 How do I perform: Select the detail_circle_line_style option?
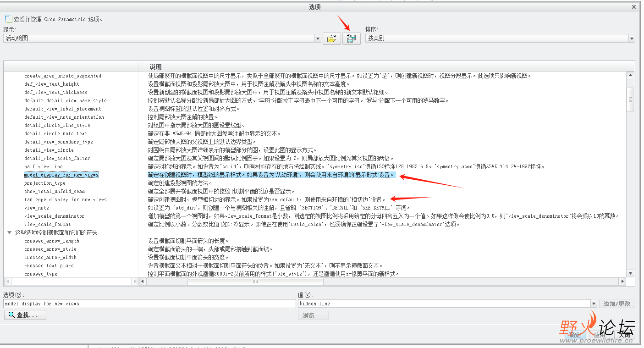[x=57, y=126]
